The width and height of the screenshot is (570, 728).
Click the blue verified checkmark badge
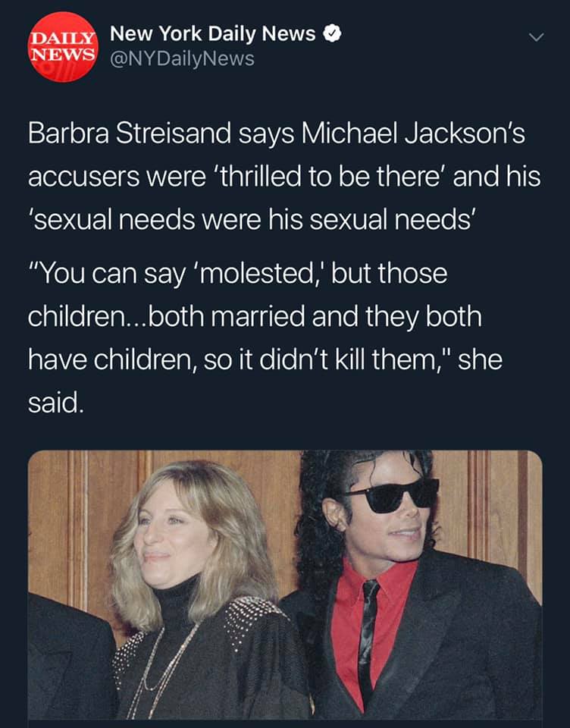click(x=332, y=34)
